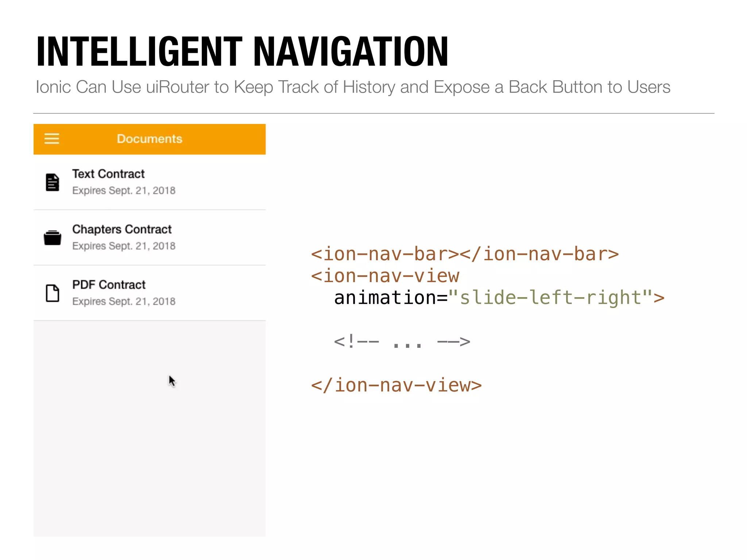Click the HTML comment placeholder line
The image size is (747, 560).
pyautogui.click(x=402, y=342)
